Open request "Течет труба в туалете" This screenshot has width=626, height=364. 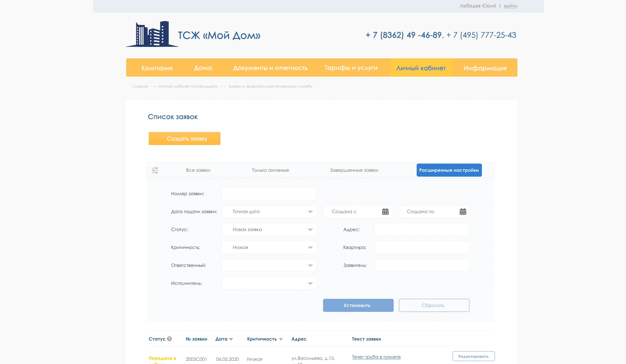376,357
